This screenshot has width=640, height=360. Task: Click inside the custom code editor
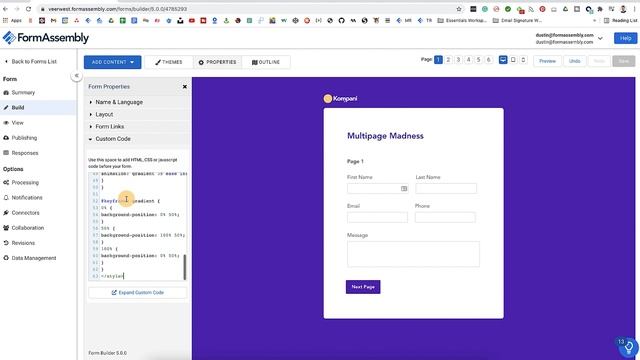pos(137,226)
